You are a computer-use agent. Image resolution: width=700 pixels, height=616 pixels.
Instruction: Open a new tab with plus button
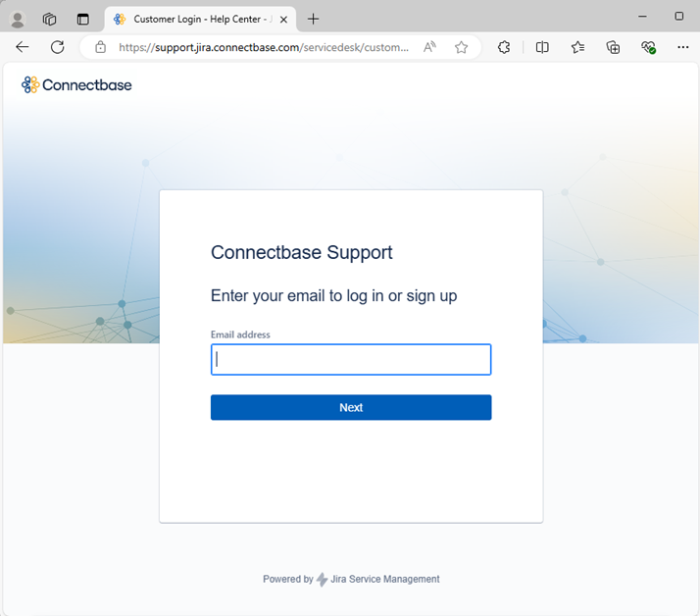[x=314, y=19]
